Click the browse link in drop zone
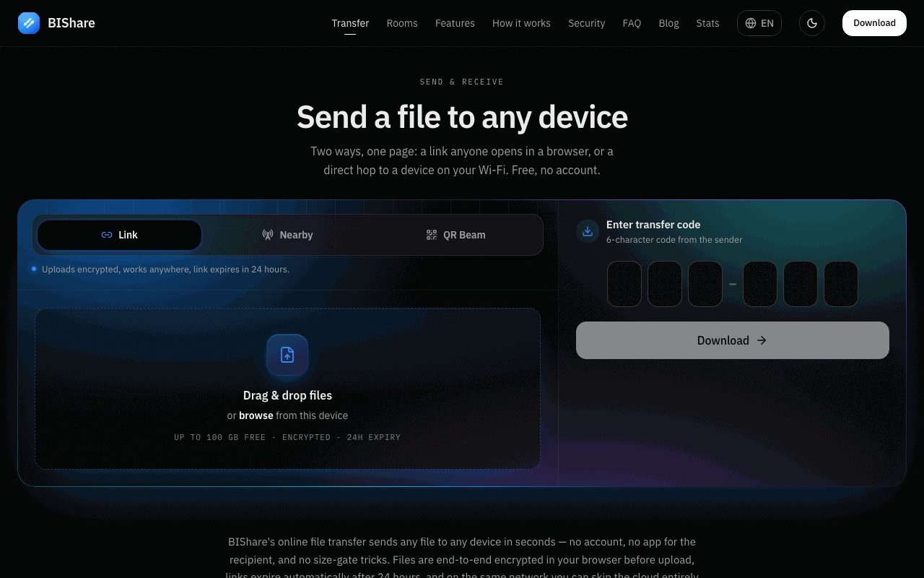Viewport: 924px width, 578px height. click(256, 415)
